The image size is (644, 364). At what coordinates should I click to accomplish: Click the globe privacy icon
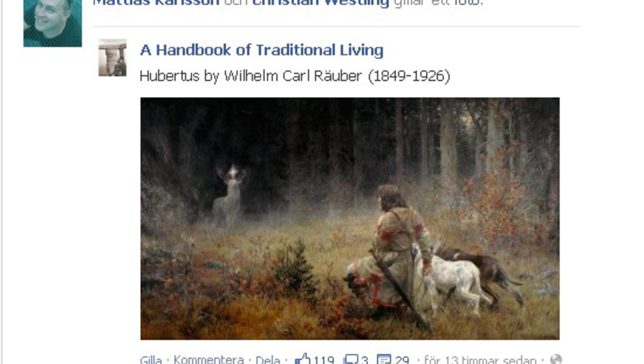(x=555, y=359)
